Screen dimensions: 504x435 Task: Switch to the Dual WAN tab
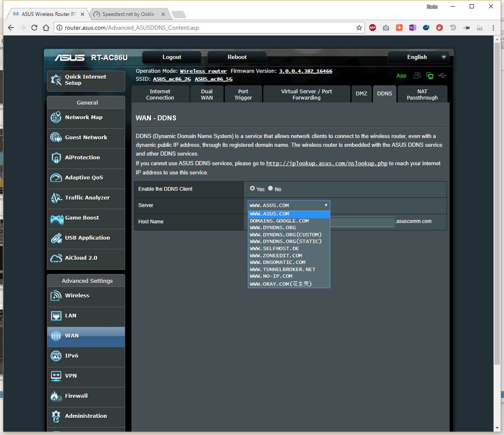207,95
